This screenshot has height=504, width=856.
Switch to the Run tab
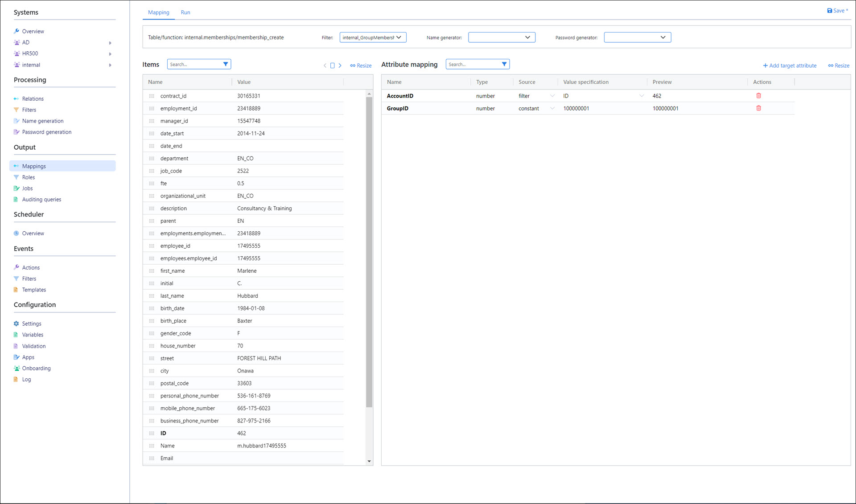pos(185,12)
